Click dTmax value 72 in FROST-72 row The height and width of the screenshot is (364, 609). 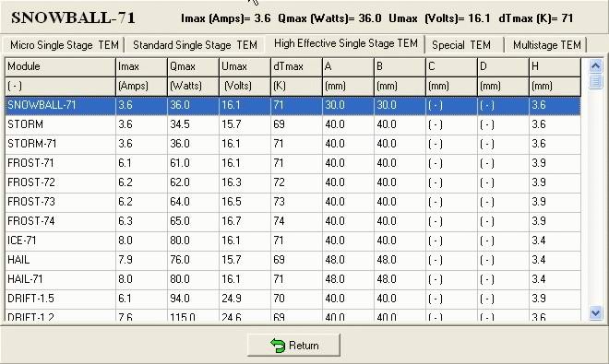click(279, 182)
